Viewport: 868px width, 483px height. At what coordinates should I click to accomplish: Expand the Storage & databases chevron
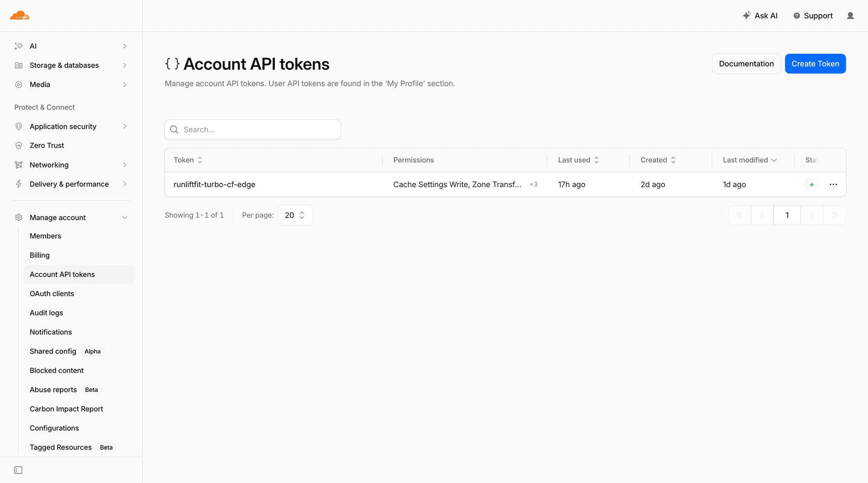point(125,65)
